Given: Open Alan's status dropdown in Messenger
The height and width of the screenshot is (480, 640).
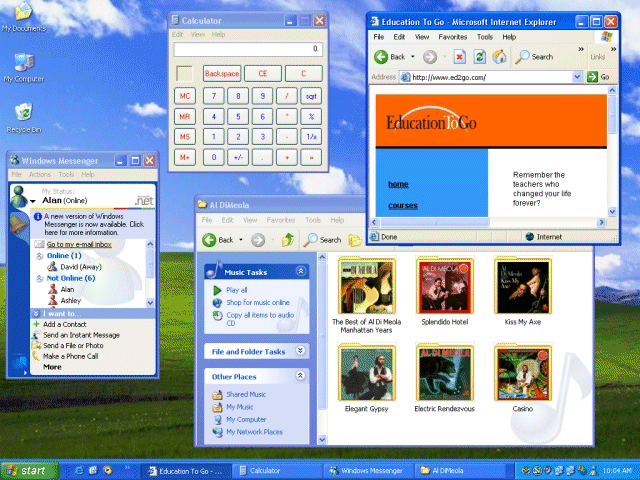Looking at the screenshot, I should (x=33, y=201).
